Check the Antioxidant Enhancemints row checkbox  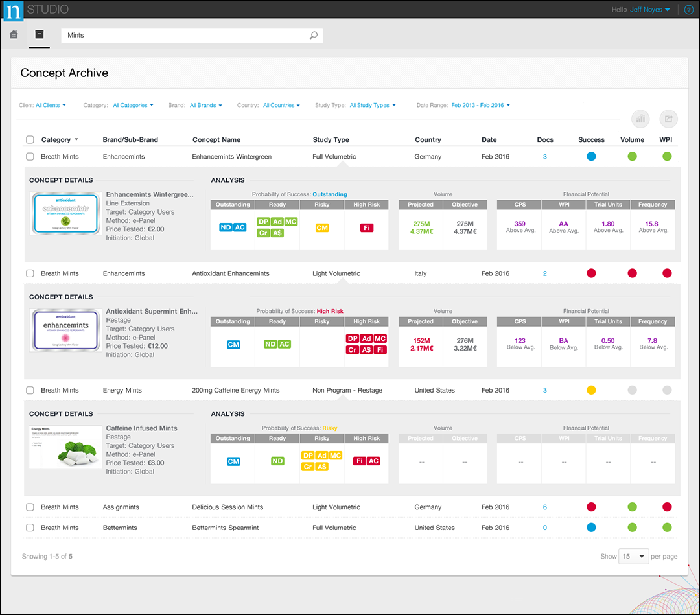click(30, 273)
